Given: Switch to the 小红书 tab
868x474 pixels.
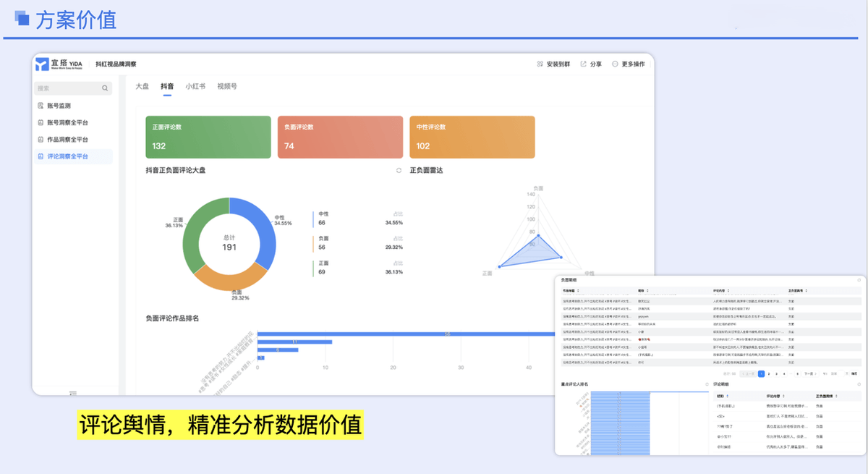Looking at the screenshot, I should tap(194, 86).
